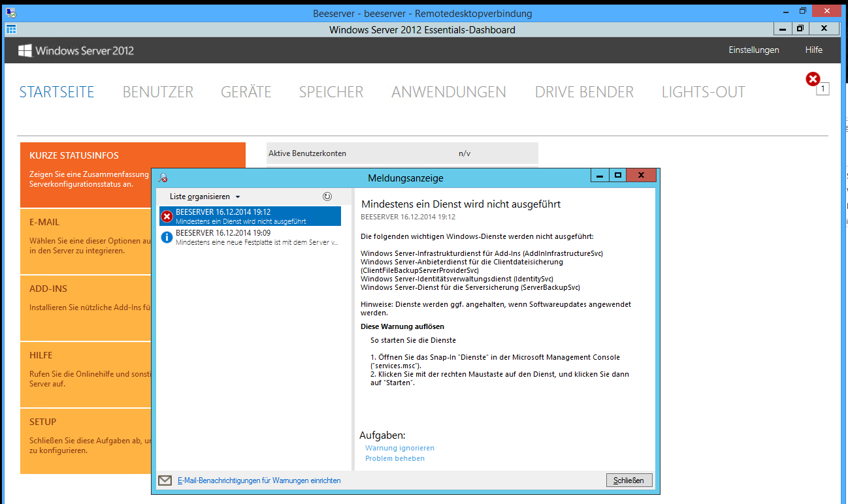The height and width of the screenshot is (504, 848).
Task: Go to the GERÄTE tab
Action: pyautogui.click(x=246, y=92)
